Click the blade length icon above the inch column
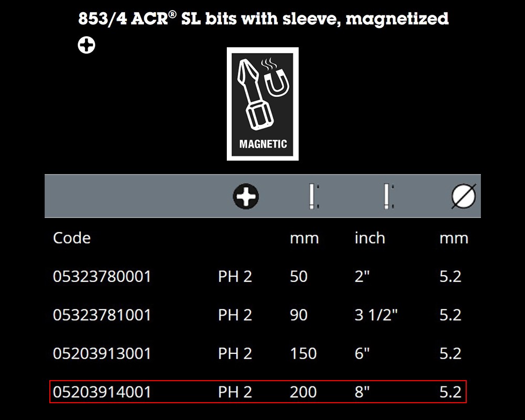Screen dimensions: 525x420 click(388, 196)
